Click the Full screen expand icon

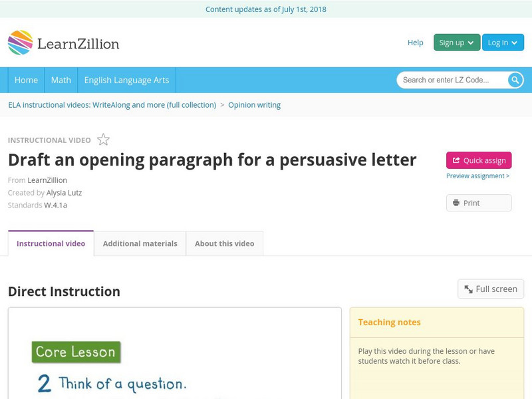[468, 289]
